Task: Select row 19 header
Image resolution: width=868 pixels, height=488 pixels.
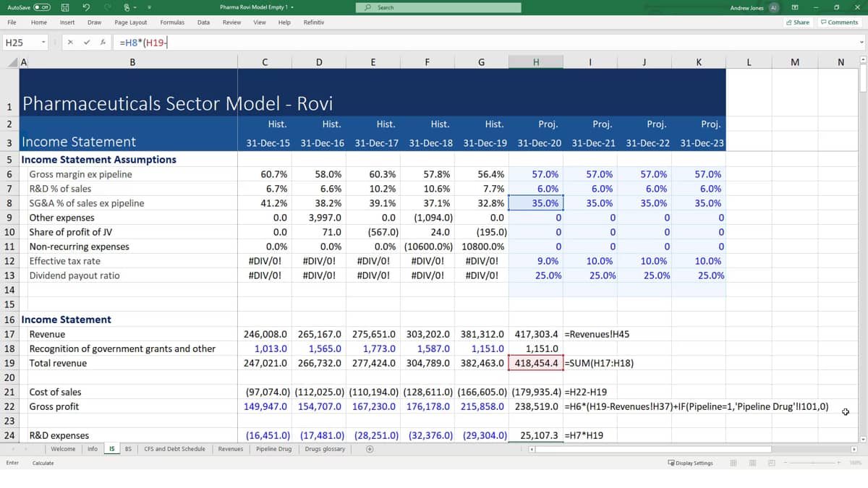Action: [10, 363]
